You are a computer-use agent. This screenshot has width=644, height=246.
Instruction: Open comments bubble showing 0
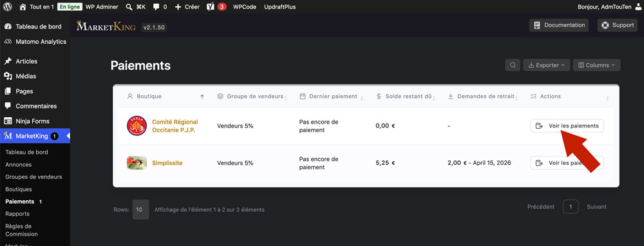[160, 6]
